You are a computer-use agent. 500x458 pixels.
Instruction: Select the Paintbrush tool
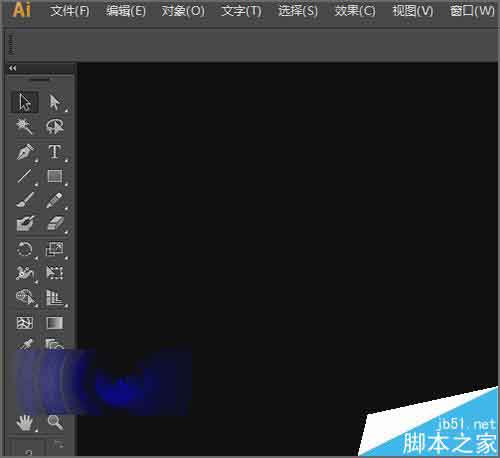pos(25,200)
